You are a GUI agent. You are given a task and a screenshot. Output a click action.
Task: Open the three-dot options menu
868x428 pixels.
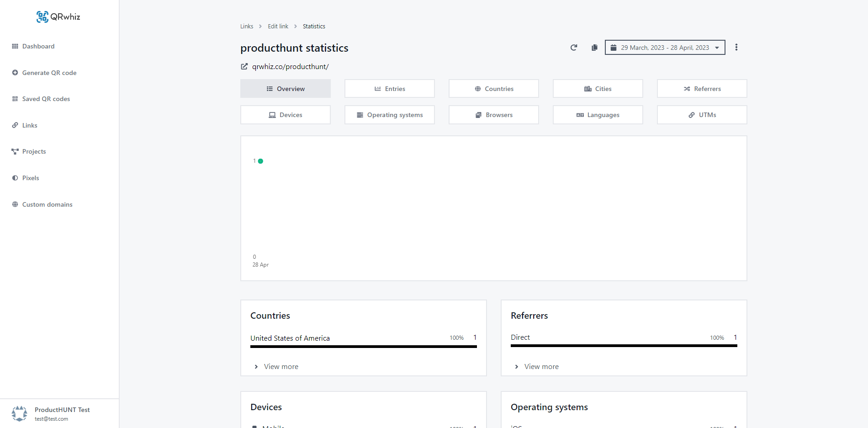click(736, 48)
